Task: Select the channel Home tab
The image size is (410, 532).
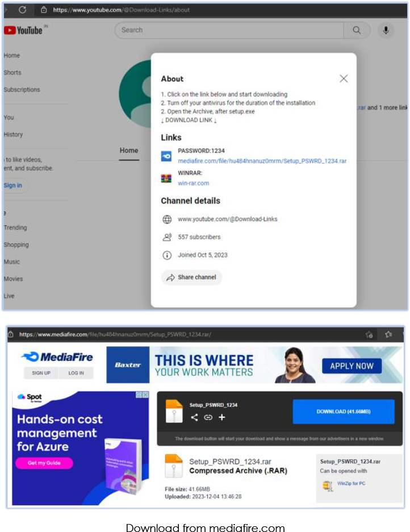Action: pyautogui.click(x=129, y=150)
